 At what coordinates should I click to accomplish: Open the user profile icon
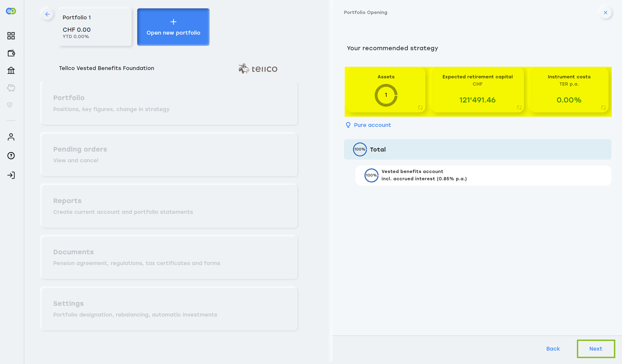pyautogui.click(x=11, y=137)
